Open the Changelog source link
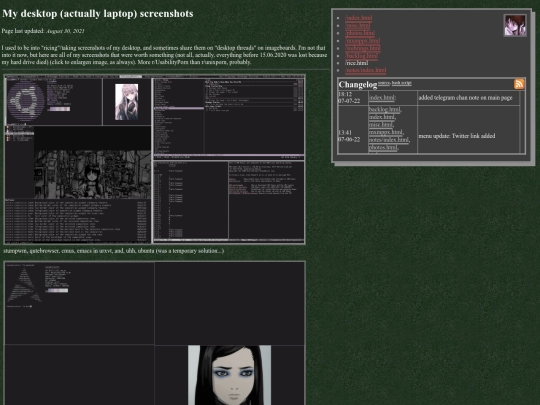This screenshot has height=405, width=540. (x=384, y=83)
